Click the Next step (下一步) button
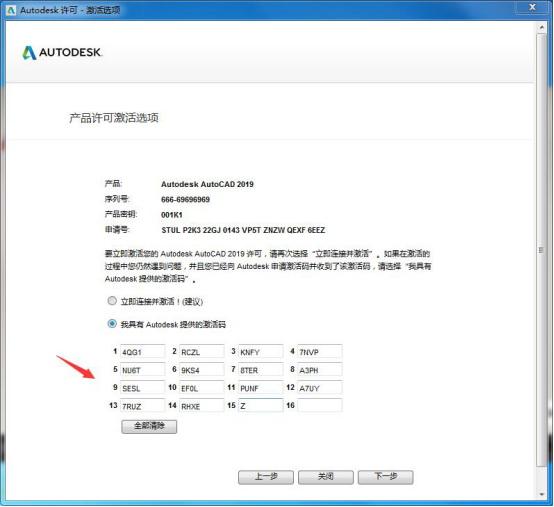The width and height of the screenshot is (554, 507). (385, 477)
